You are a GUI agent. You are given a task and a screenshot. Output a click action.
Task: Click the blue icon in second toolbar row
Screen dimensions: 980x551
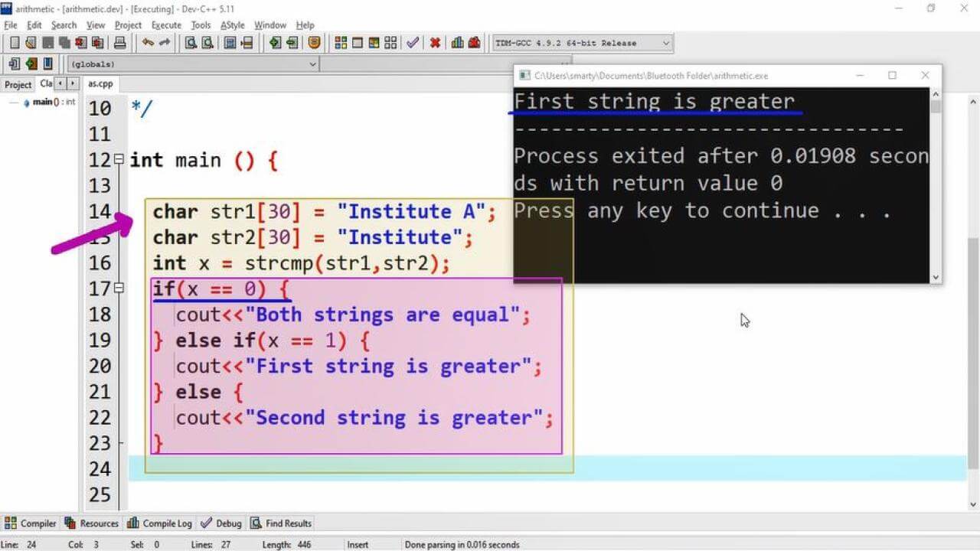pos(47,64)
